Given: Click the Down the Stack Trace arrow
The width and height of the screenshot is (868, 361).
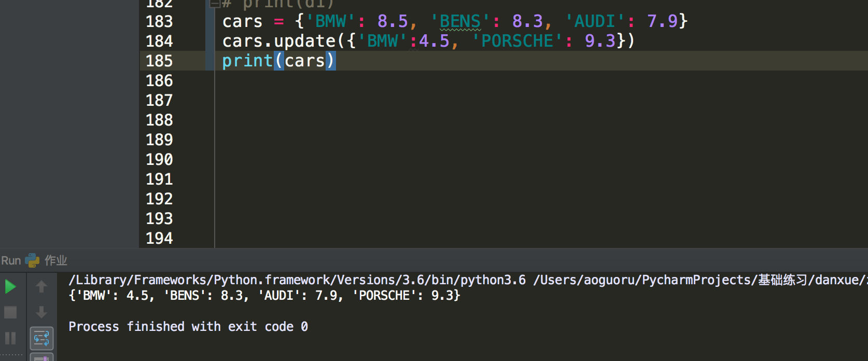Looking at the screenshot, I should (x=41, y=312).
